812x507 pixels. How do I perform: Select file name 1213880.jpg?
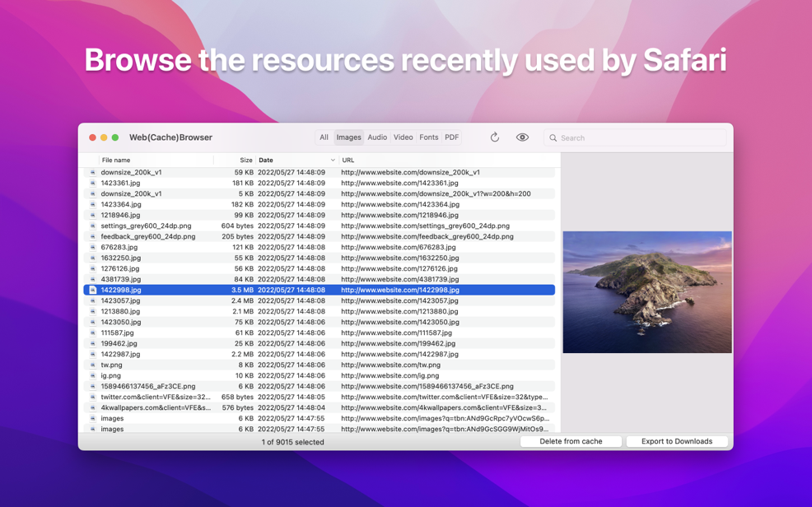(120, 311)
